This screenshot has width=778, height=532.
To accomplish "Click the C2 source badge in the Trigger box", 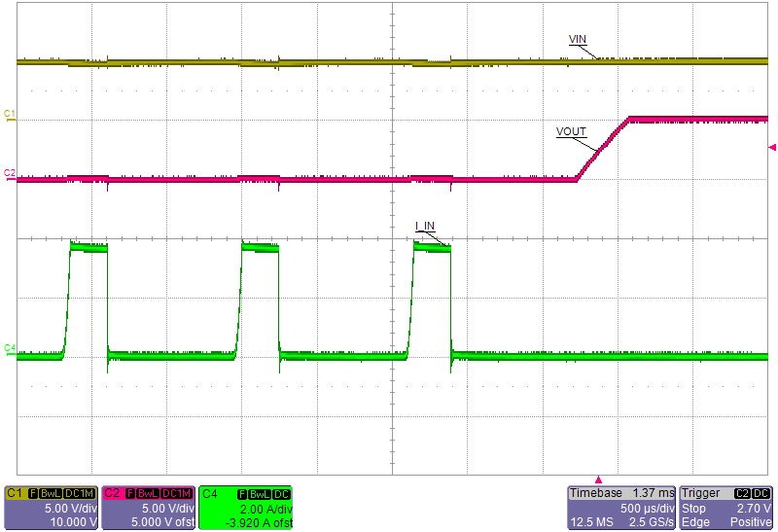I will tap(742, 494).
